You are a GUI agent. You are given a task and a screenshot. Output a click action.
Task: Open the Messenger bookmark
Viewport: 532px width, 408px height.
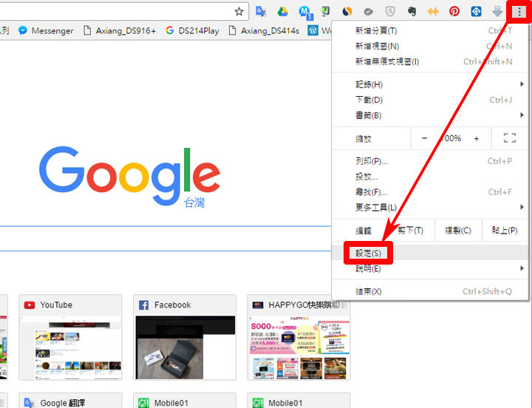pyautogui.click(x=46, y=31)
